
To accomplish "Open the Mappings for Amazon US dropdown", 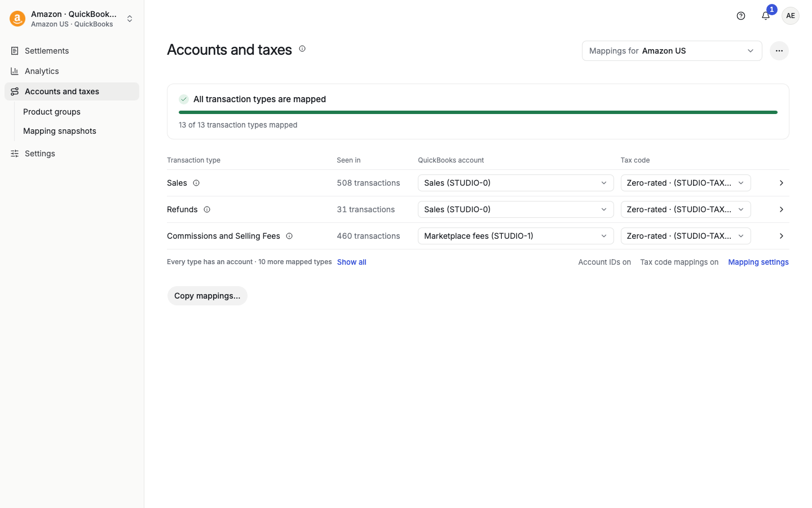I will 672,51.
